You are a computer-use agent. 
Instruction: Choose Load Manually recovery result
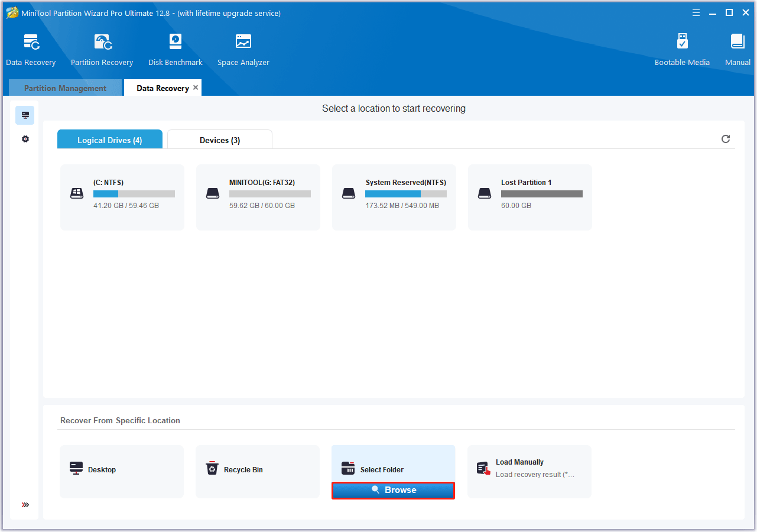coord(529,469)
